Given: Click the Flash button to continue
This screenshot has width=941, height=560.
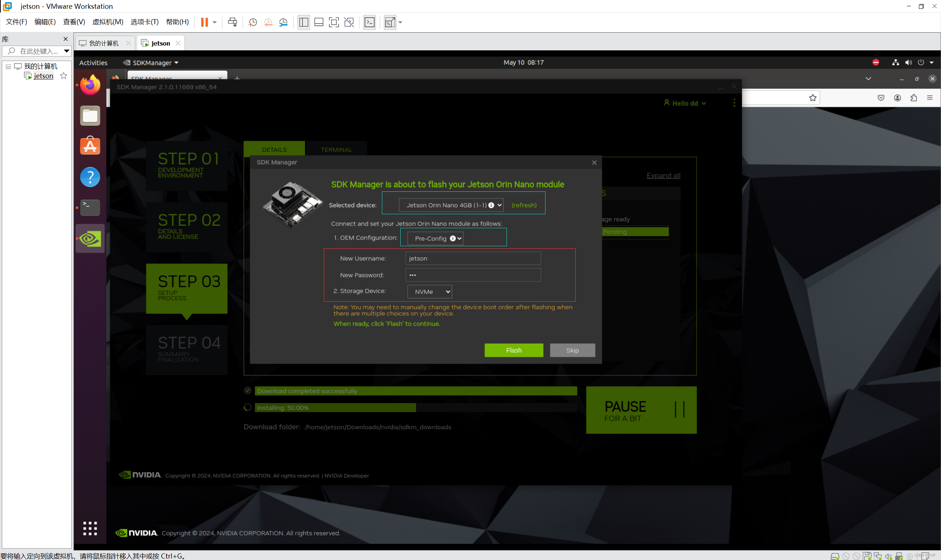Looking at the screenshot, I should pos(514,350).
